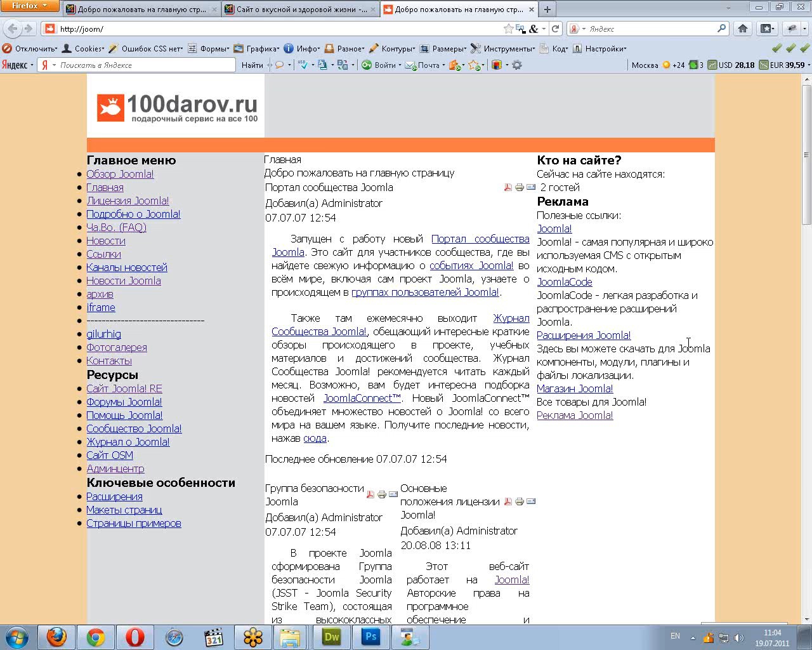Click the PDF icon for Основные положения лицензии

pos(507,501)
